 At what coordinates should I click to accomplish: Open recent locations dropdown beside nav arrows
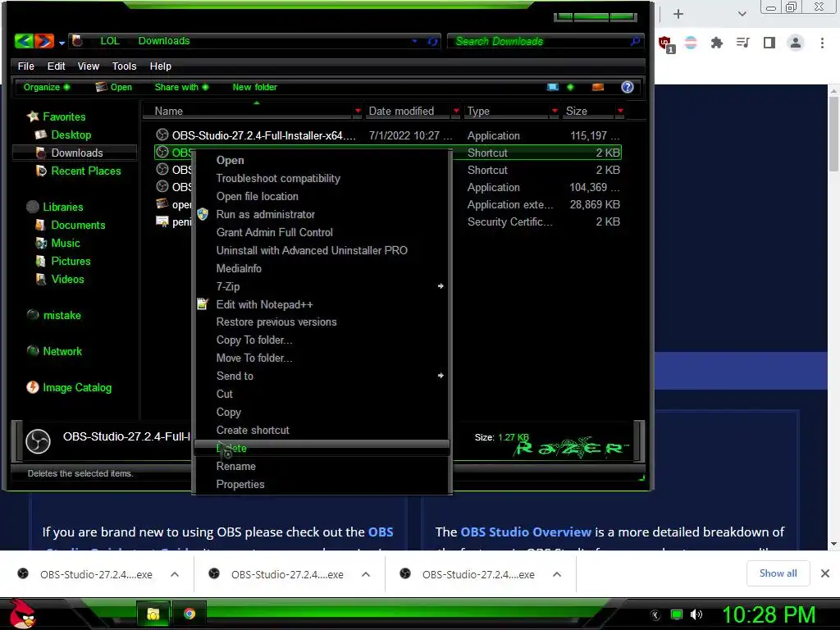click(62, 43)
